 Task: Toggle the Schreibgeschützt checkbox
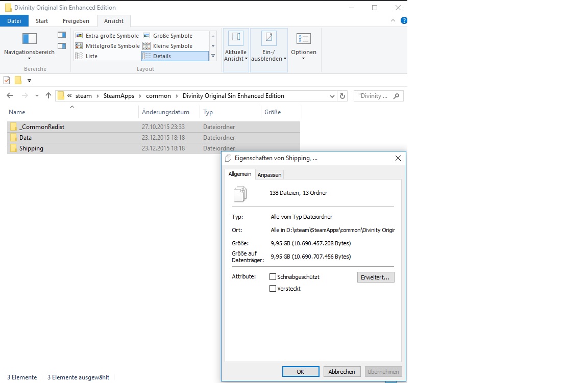click(273, 277)
